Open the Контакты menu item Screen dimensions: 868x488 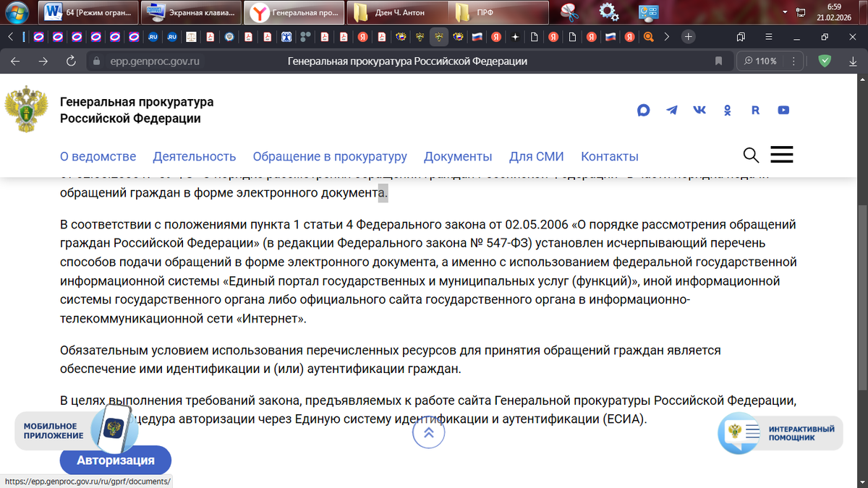pyautogui.click(x=610, y=156)
